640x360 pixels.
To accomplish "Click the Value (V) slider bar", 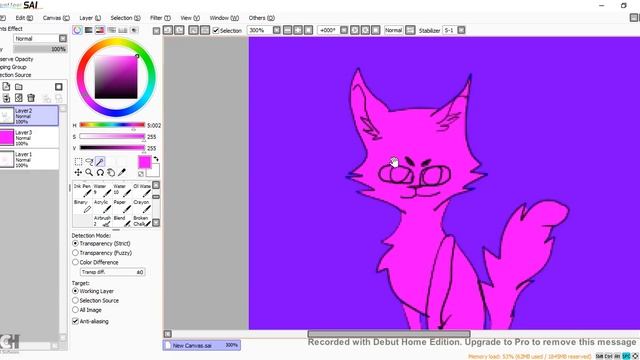I will pyautogui.click(x=112, y=148).
